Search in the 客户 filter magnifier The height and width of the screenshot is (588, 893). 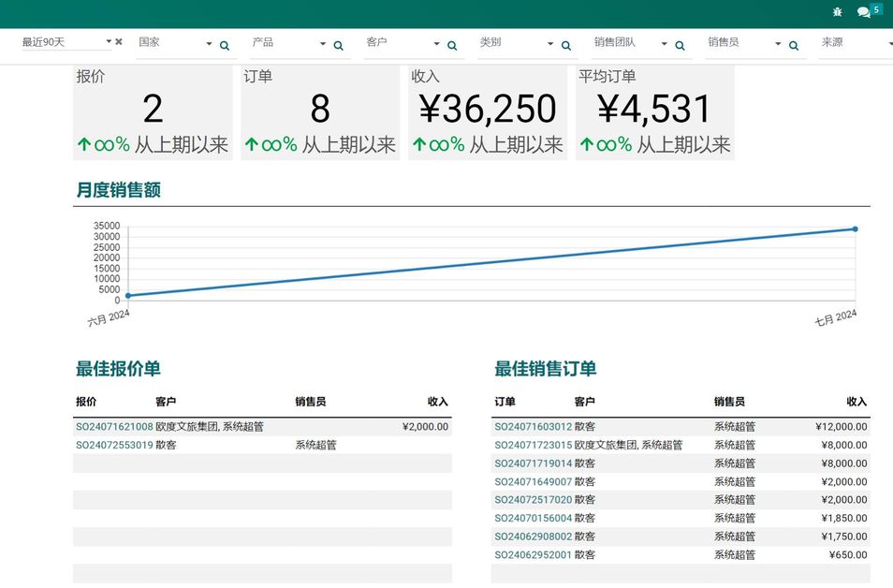point(452,46)
